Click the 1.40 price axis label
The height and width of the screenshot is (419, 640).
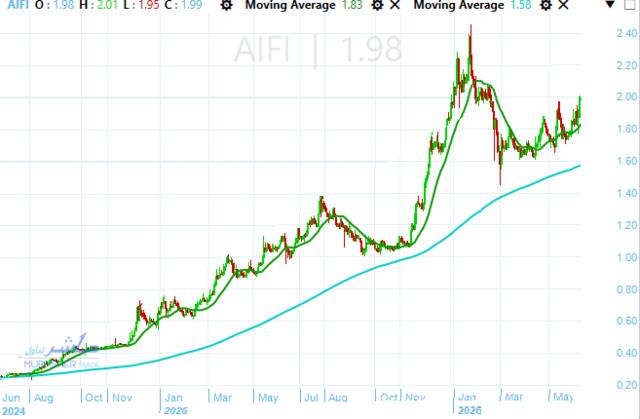[627, 193]
